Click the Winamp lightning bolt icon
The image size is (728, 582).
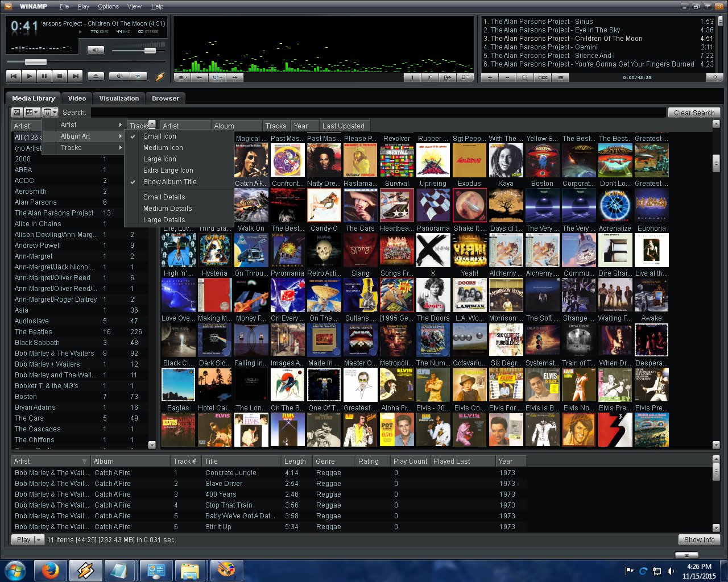click(160, 76)
